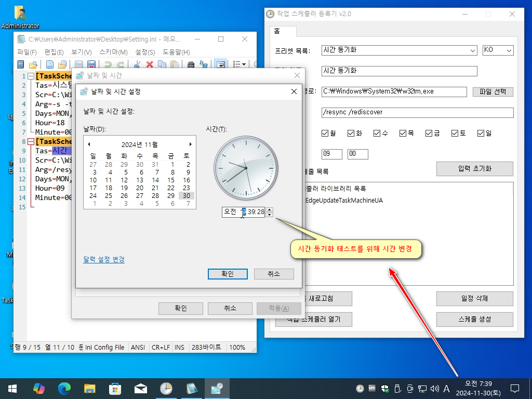Open the view mode dropdown arrow in Notepad toolbar

click(x=244, y=64)
